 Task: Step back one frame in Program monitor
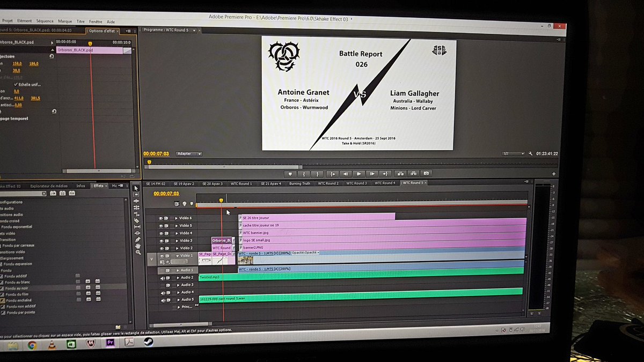coord(346,174)
